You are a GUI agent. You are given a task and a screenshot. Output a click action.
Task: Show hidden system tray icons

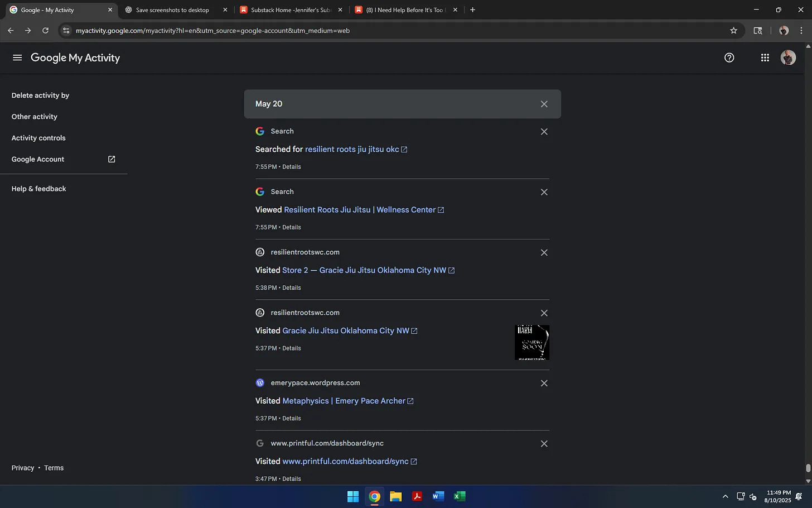725,496
